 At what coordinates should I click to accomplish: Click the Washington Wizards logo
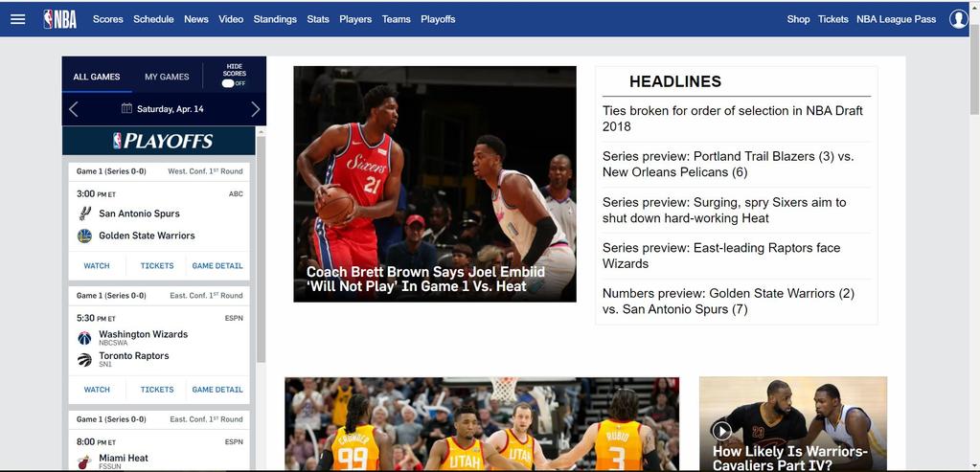pos(84,338)
